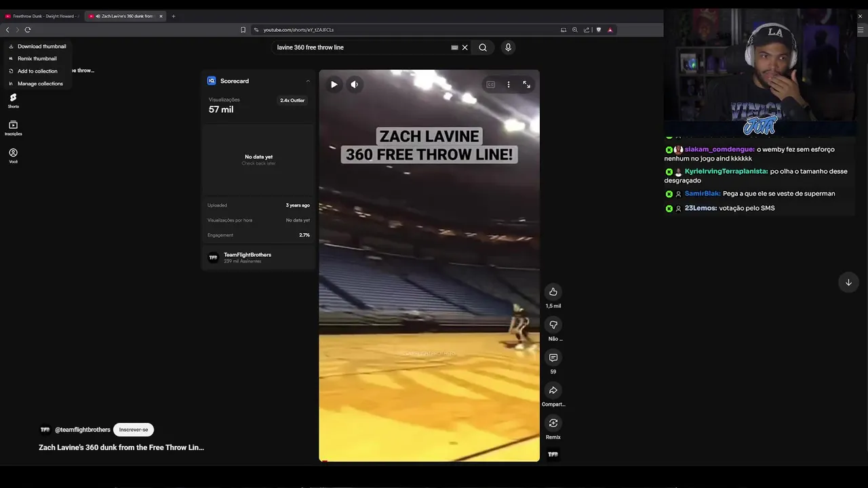Click the Brave Rewards triangle icon

click(x=610, y=30)
